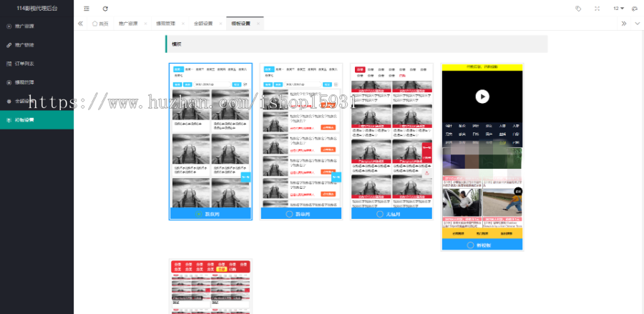This screenshot has height=314, width=644.
Task: Select the 新模板 template radio button
Action: coord(470,245)
